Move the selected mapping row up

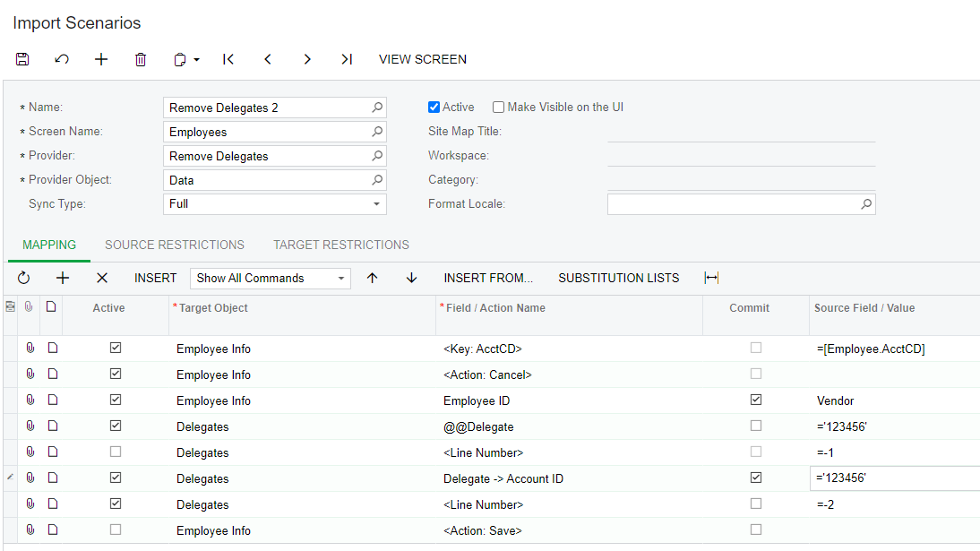(x=373, y=278)
